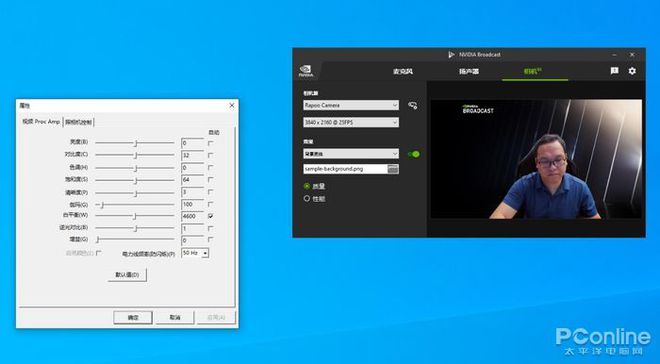Toggle the background effect switch off
660x364 pixels.
(x=414, y=154)
